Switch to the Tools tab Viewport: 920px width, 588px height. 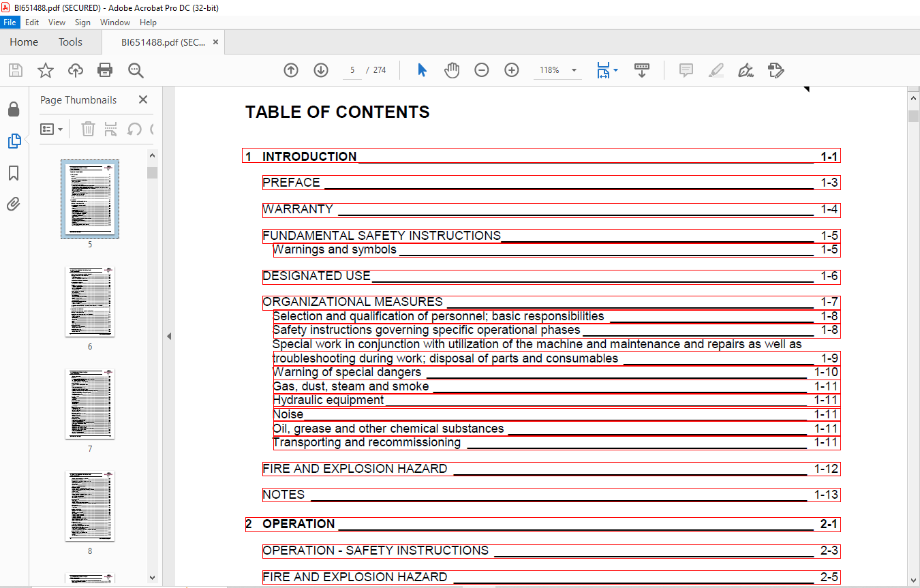pyautogui.click(x=70, y=42)
